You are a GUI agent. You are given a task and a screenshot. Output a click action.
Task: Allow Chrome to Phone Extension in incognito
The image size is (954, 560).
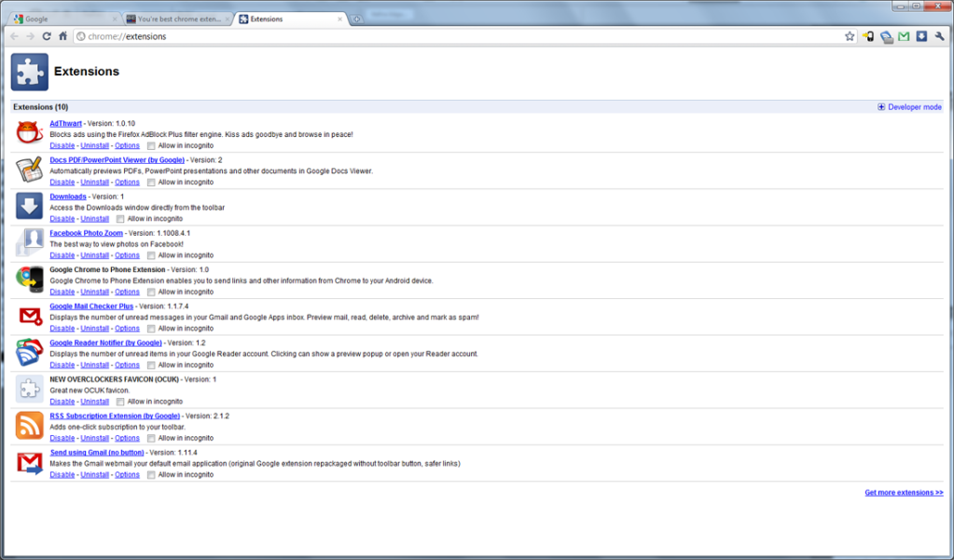151,292
